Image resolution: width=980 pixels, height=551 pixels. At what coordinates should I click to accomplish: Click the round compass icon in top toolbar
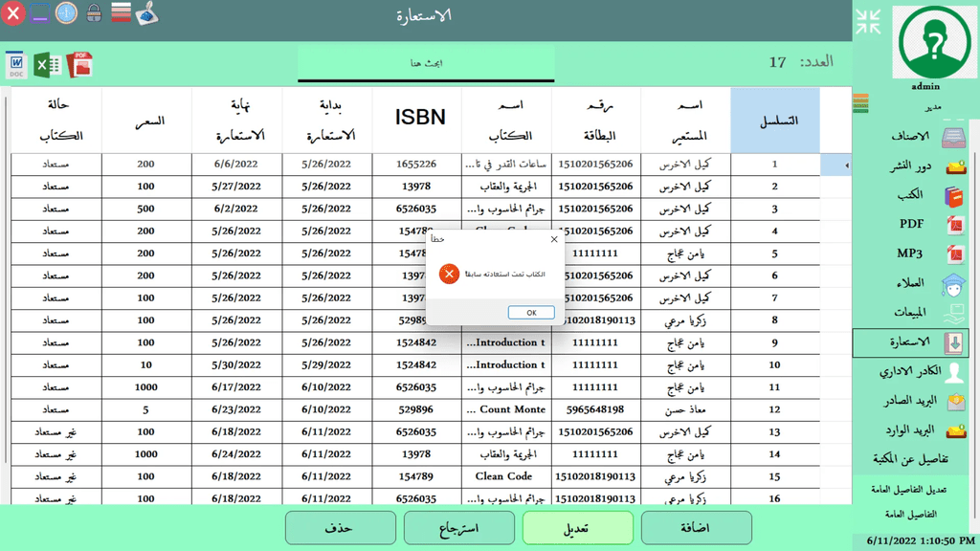[x=66, y=12]
